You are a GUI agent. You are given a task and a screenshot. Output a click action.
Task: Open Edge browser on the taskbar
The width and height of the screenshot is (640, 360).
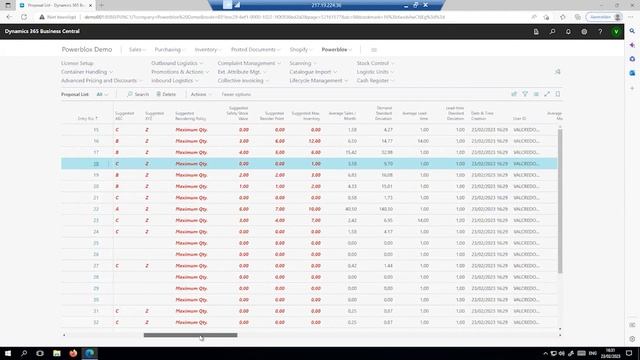(90, 353)
